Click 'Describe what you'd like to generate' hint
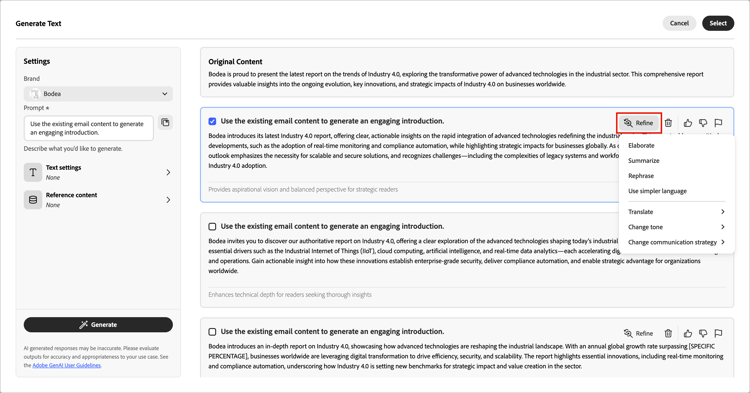 pos(73,149)
